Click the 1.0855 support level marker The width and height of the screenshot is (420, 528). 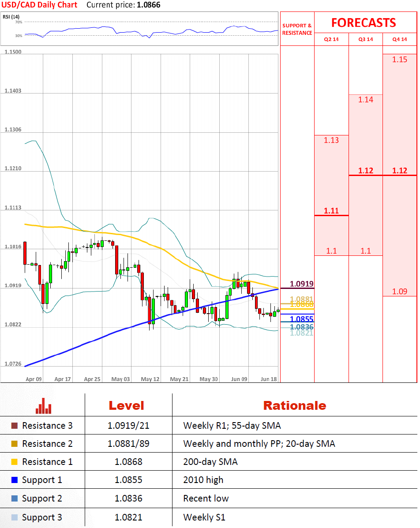[x=302, y=319]
